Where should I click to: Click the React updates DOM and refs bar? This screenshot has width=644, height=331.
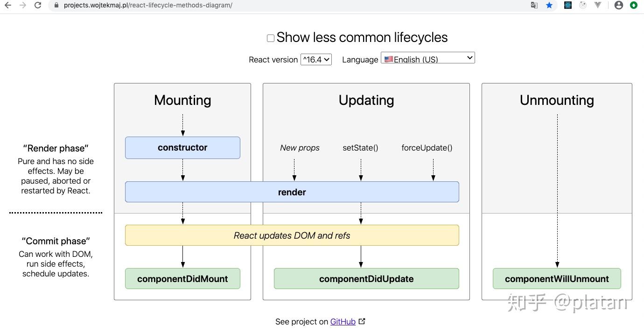click(292, 235)
